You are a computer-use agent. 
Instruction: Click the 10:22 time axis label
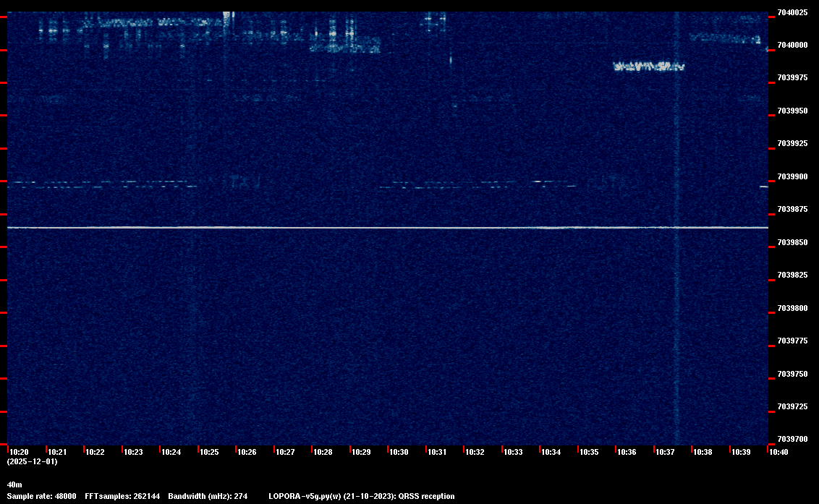(x=95, y=452)
